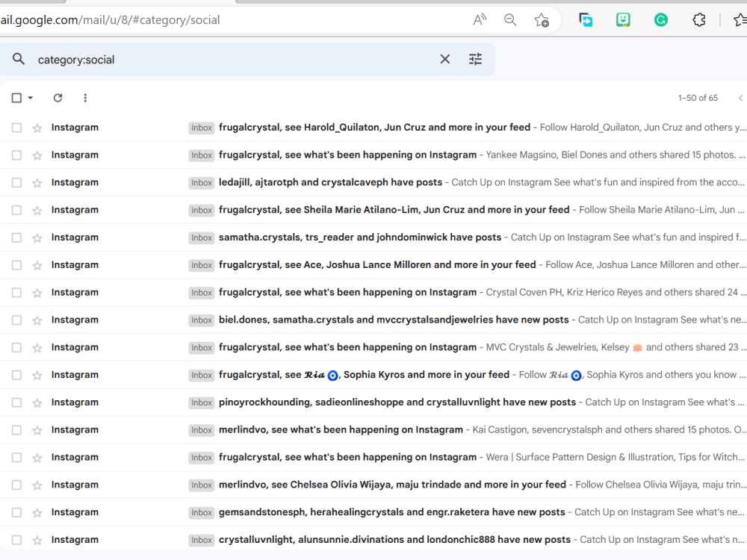The height and width of the screenshot is (560, 747).
Task: Click Inbox label on Chelsea Olivia Wijaya email
Action: (x=202, y=485)
